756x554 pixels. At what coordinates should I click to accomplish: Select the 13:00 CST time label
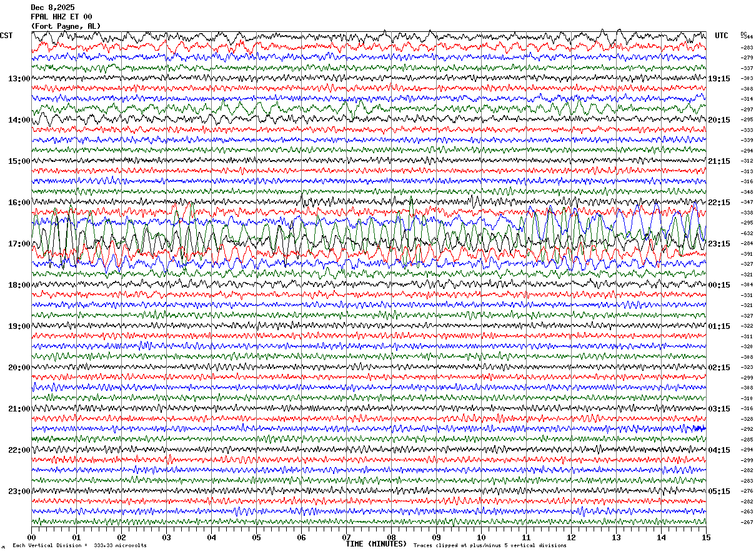click(x=19, y=79)
